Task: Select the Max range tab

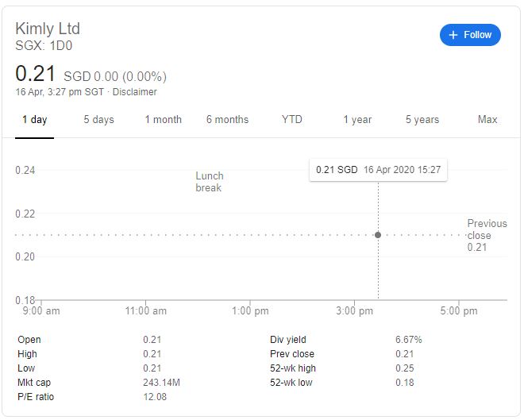Action: pos(487,119)
